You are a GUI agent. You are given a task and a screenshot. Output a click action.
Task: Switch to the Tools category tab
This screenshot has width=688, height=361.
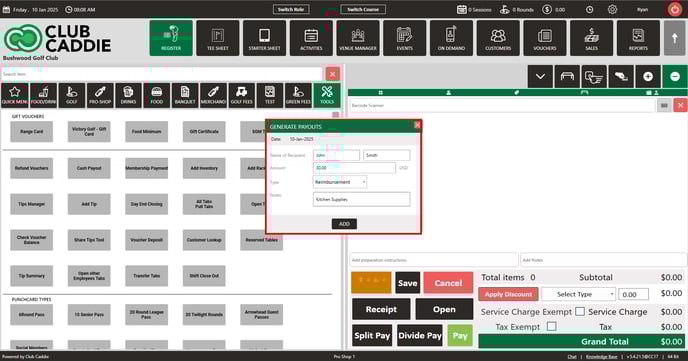(x=326, y=95)
